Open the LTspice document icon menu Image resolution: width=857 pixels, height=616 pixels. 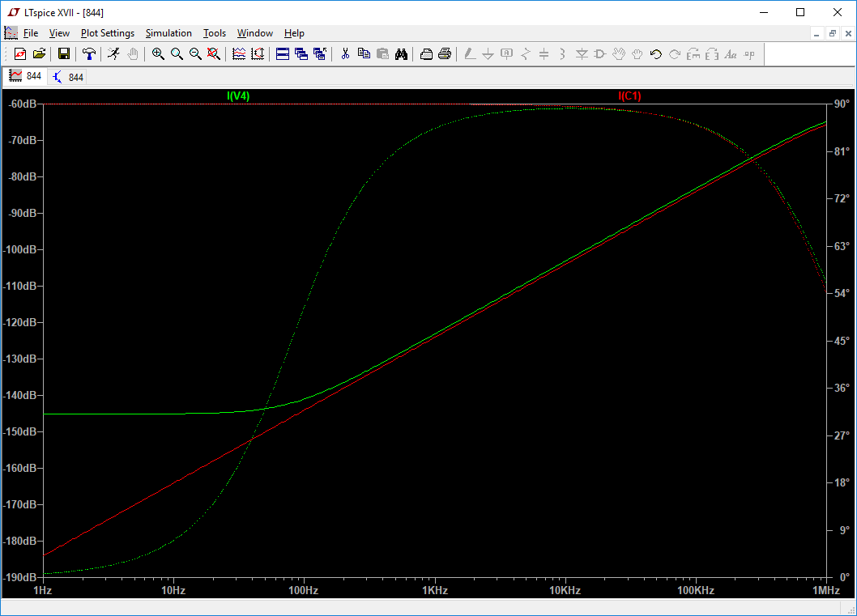[x=11, y=32]
